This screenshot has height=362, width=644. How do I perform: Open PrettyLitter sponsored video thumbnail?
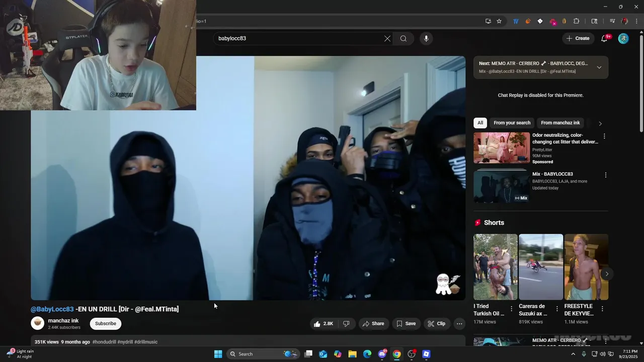[x=502, y=148]
